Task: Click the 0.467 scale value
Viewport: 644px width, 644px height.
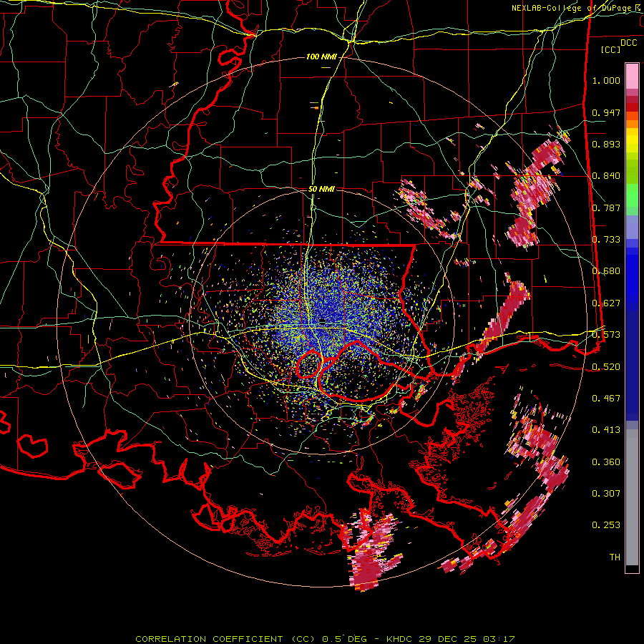Action: pos(606,399)
